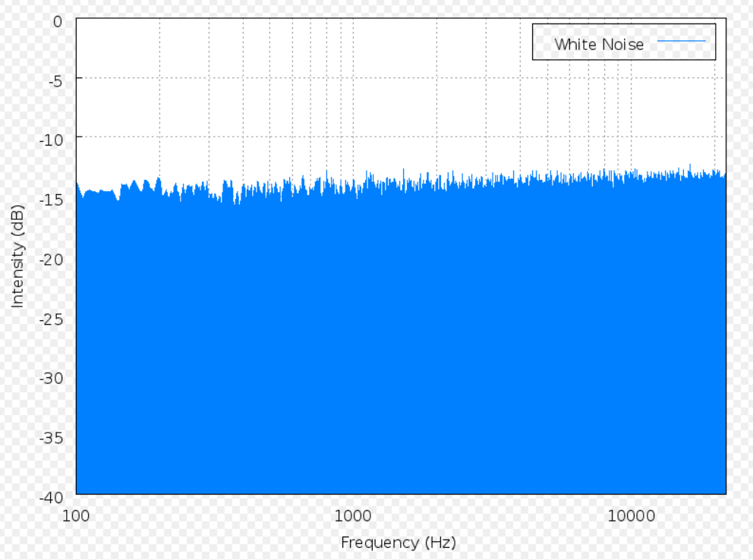753x560 pixels.
Task: Click the '1000' frequency tick label
Action: coord(353,516)
